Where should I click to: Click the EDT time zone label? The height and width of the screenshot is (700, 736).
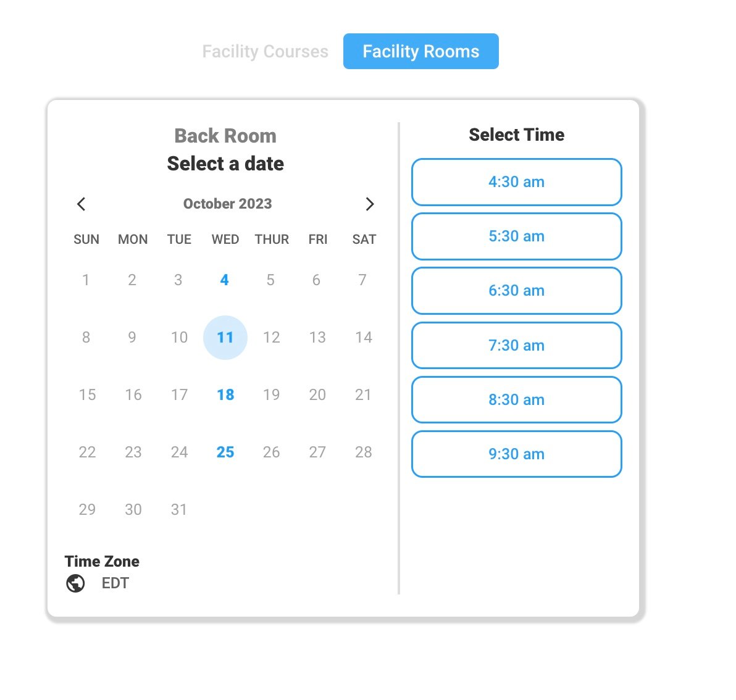(115, 583)
